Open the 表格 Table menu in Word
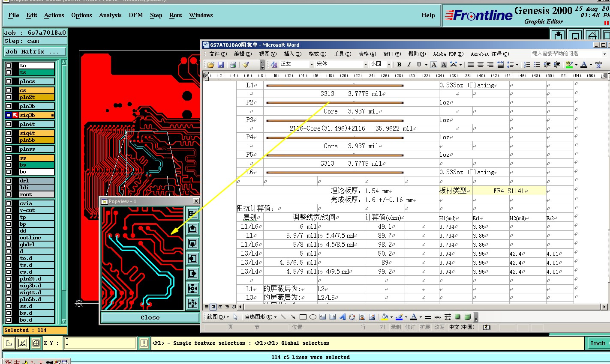610x364 pixels. (x=367, y=54)
